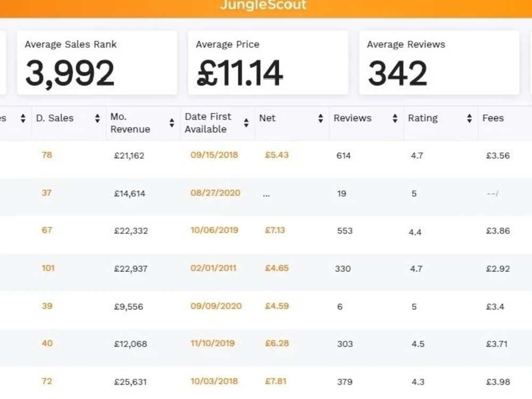Sort by Reviews column arrows
Screen dimensions: 532x399
point(395,119)
